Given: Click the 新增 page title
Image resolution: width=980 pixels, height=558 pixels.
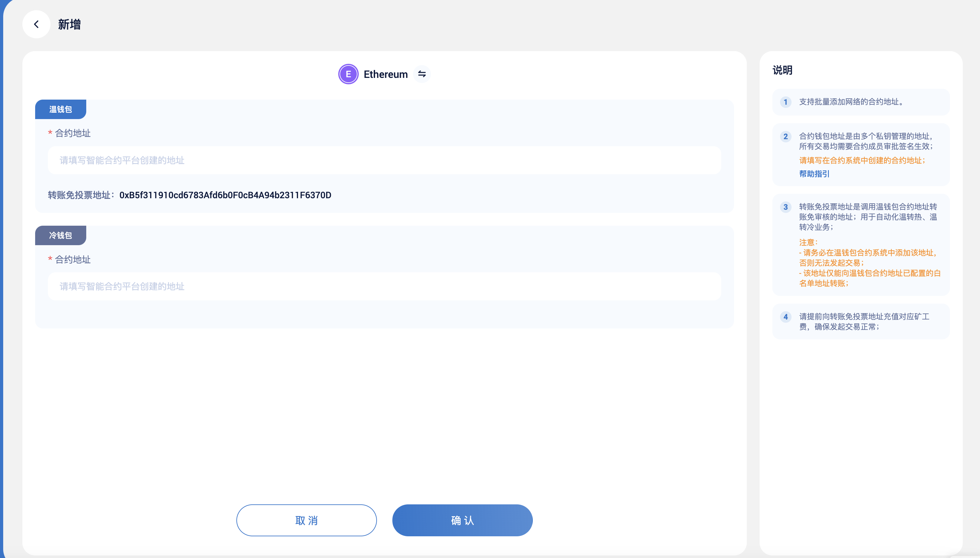Looking at the screenshot, I should [69, 25].
